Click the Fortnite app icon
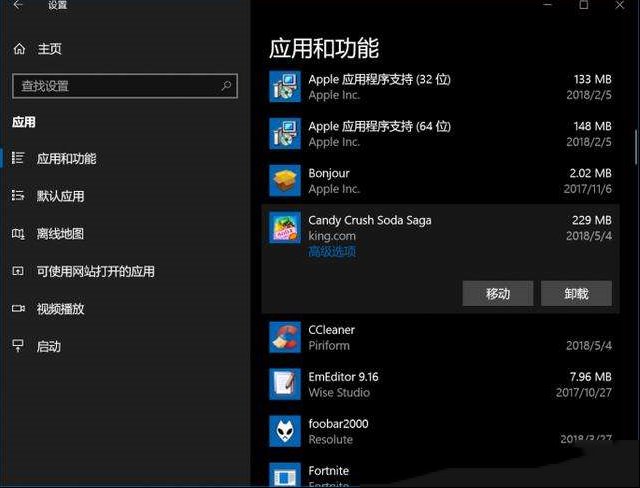 coord(285,475)
